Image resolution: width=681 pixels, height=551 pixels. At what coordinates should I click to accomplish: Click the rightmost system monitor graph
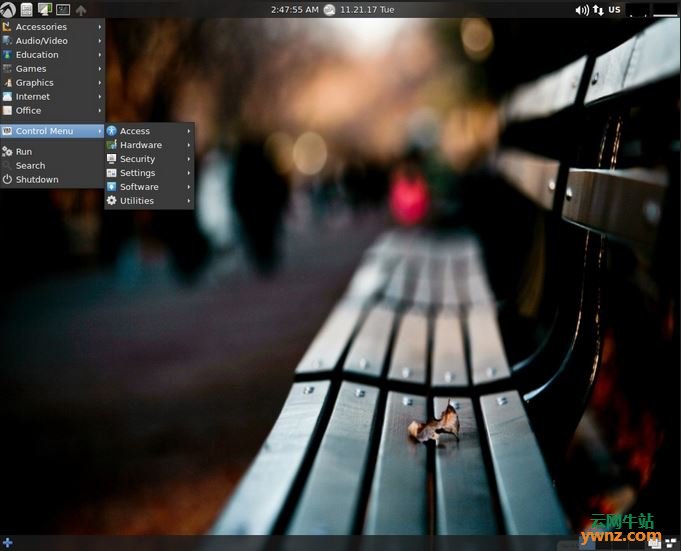(665, 10)
